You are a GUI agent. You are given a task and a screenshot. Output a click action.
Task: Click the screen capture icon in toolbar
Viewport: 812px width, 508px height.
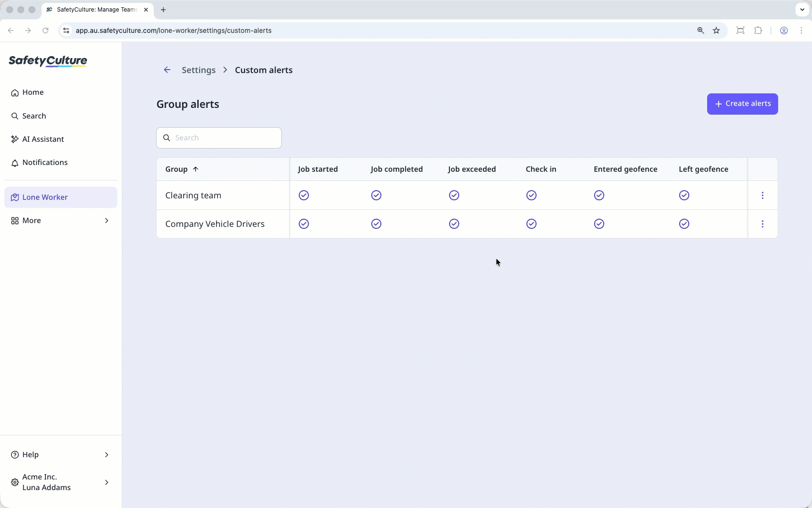740,30
